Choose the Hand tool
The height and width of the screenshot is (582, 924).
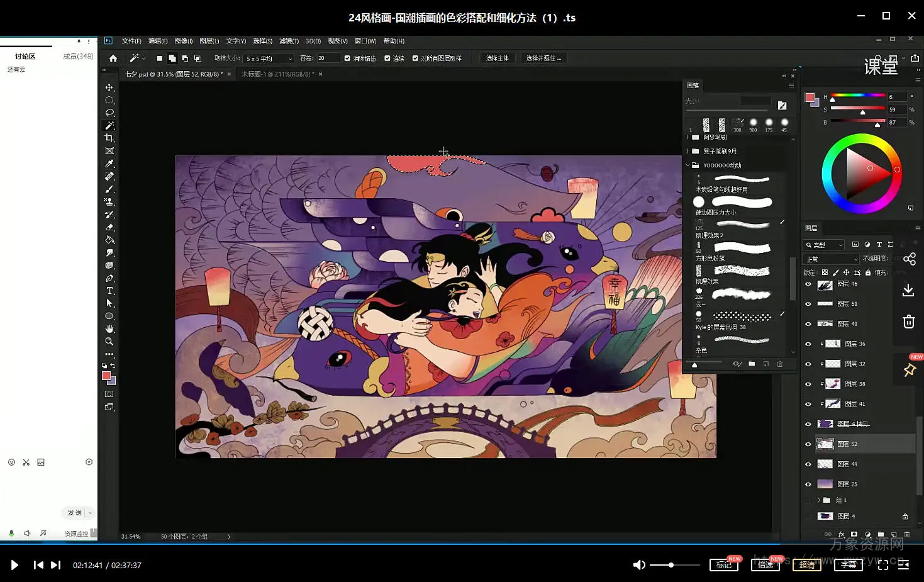109,329
